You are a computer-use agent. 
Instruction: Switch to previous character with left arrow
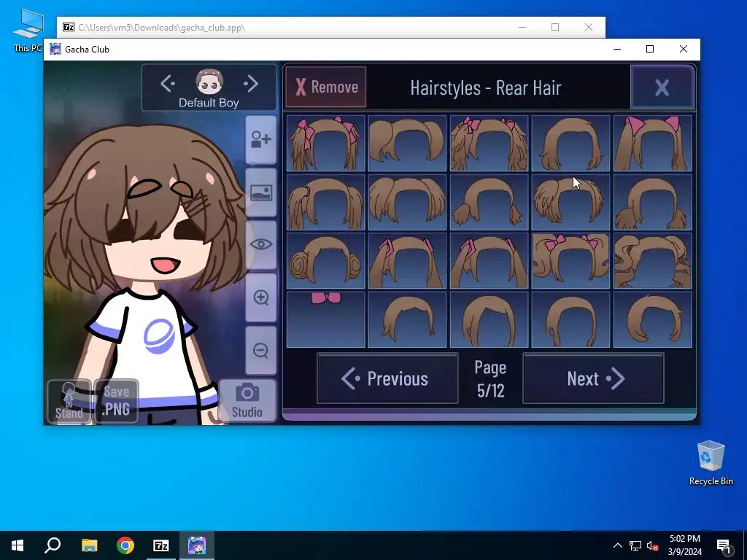pyautogui.click(x=169, y=84)
